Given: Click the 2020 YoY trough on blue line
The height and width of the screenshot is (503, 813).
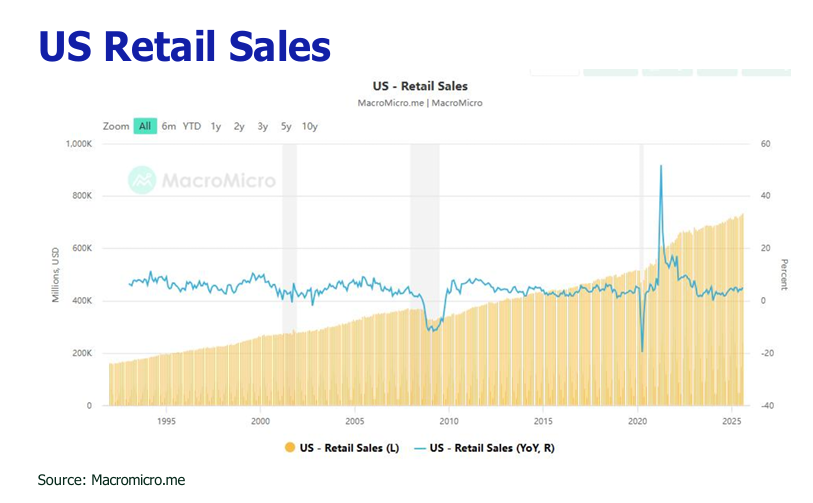Looking at the screenshot, I should (x=642, y=350).
